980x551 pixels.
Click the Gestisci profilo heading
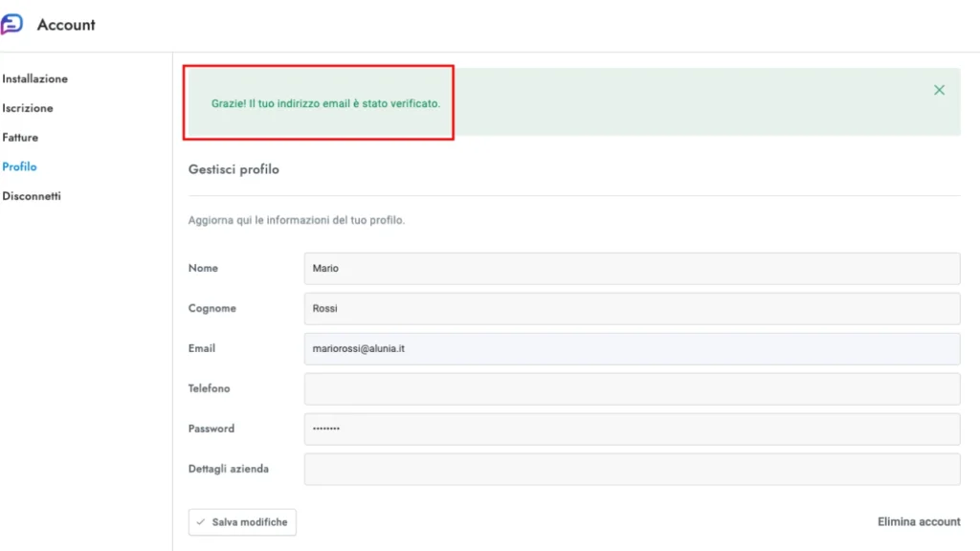[x=234, y=169]
